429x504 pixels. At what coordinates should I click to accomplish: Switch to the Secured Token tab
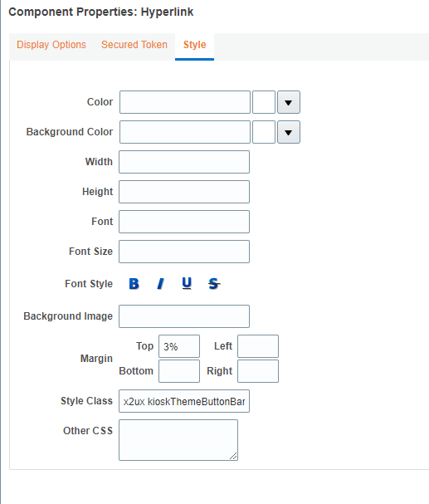(x=134, y=45)
